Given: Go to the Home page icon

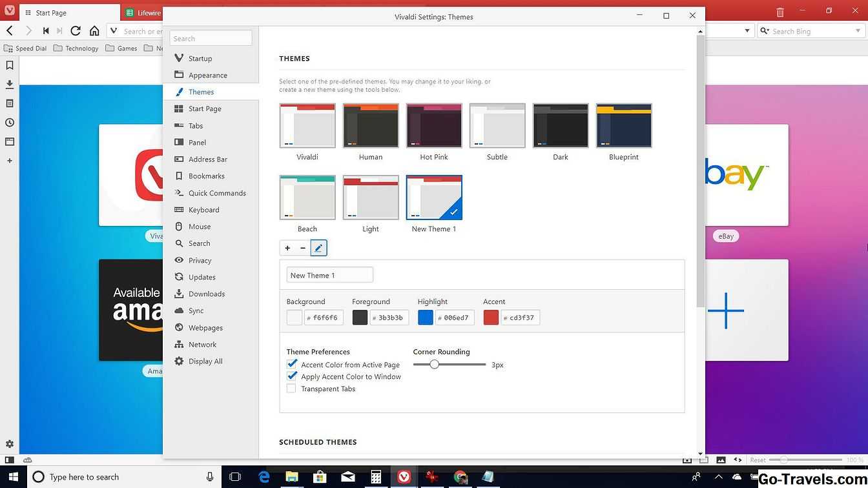Looking at the screenshot, I should pyautogui.click(x=94, y=30).
